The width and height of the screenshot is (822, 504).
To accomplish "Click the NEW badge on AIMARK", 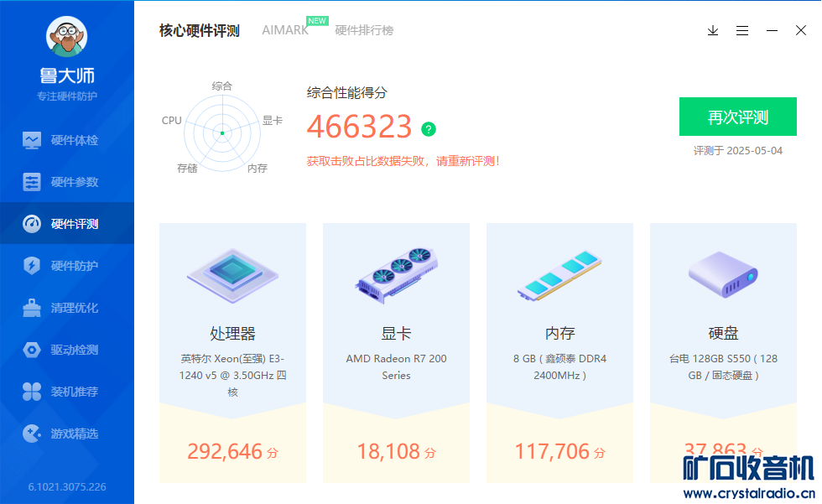I will click(x=317, y=20).
